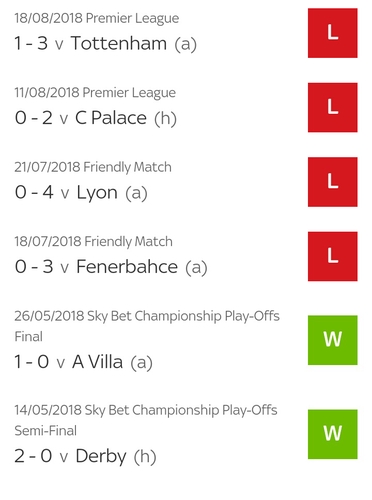This screenshot has width=372, height=500.
Task: Click the red L badge for Lyon match
Action: (x=332, y=182)
